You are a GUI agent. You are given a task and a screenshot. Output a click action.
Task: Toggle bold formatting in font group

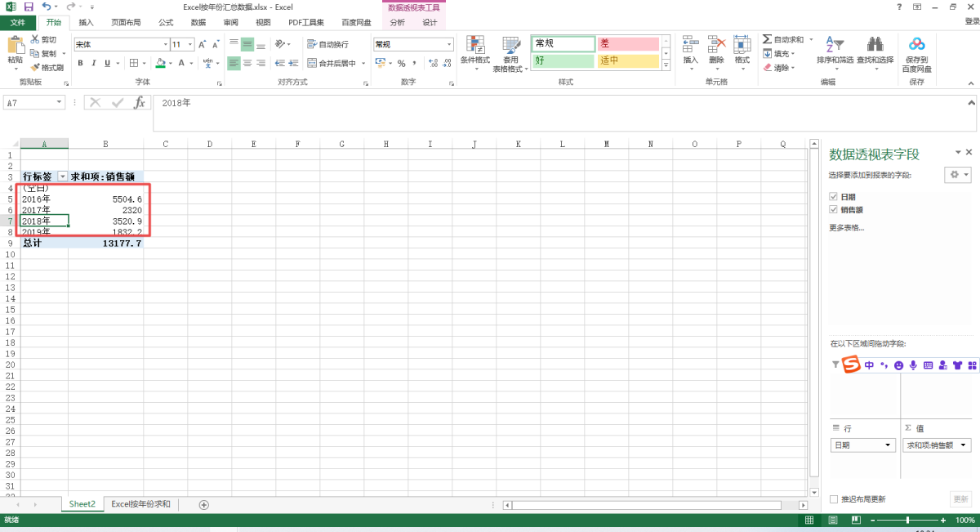[81, 63]
